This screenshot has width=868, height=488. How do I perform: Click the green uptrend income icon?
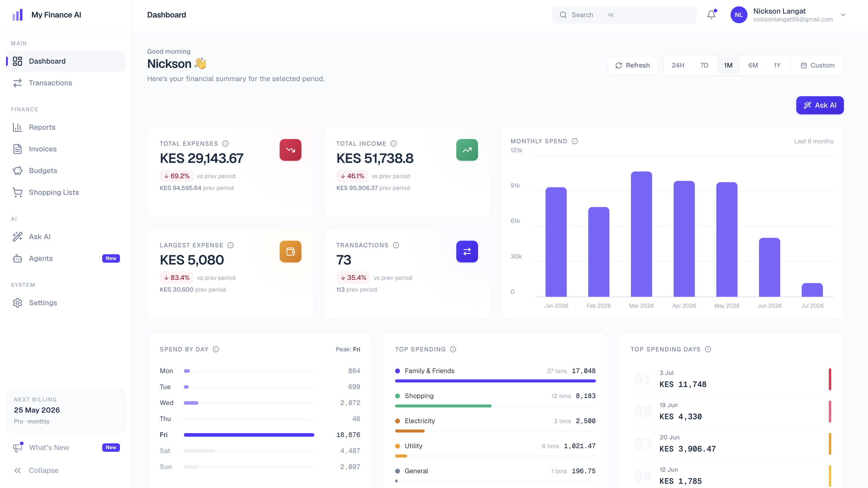tap(467, 150)
